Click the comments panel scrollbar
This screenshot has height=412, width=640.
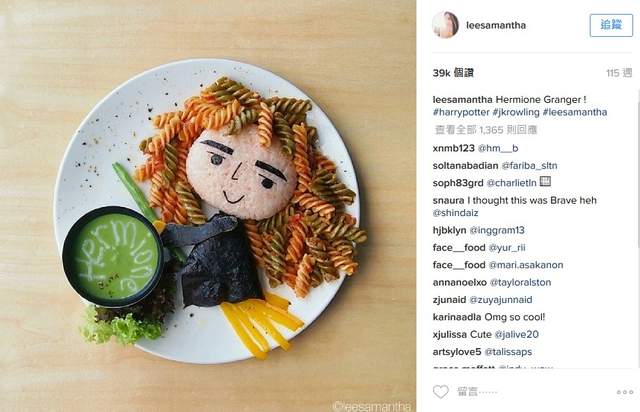click(x=638, y=168)
